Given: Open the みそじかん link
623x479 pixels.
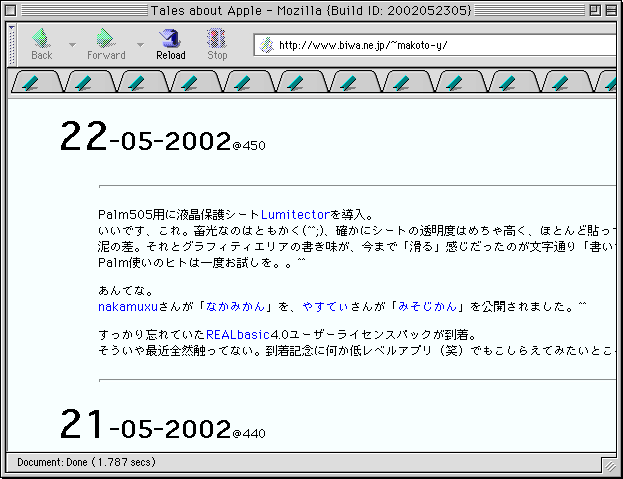Looking at the screenshot, I should pos(427,306).
